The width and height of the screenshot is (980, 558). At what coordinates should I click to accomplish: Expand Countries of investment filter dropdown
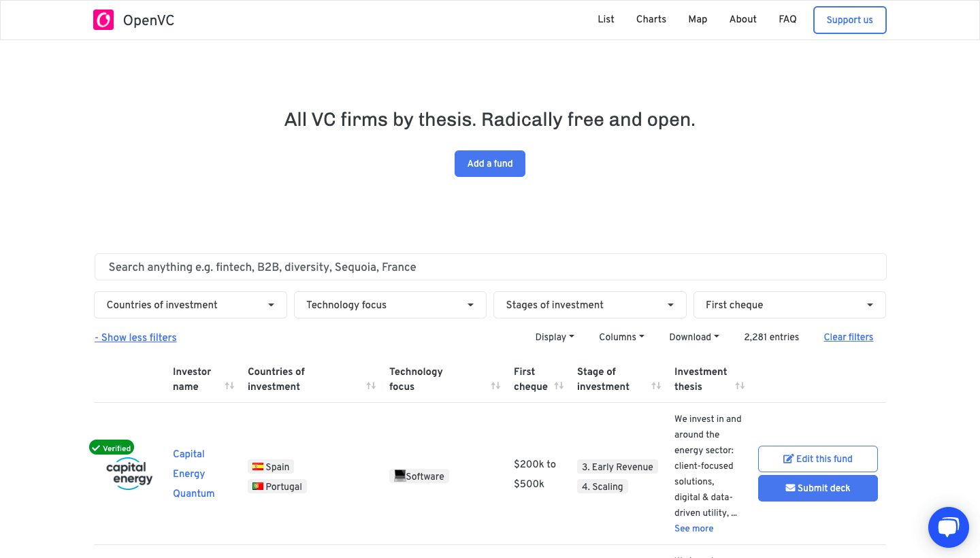pos(190,305)
